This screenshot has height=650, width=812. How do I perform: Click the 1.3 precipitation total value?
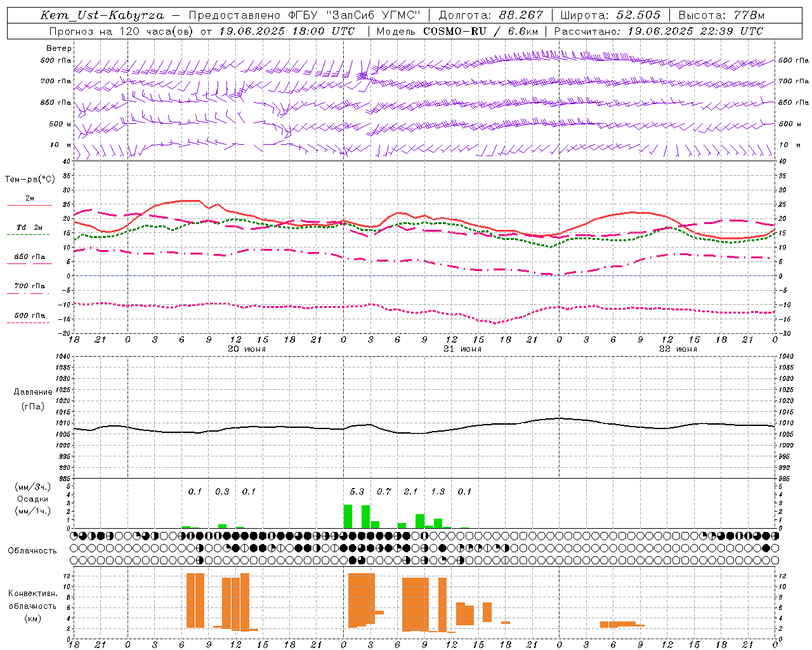(438, 492)
